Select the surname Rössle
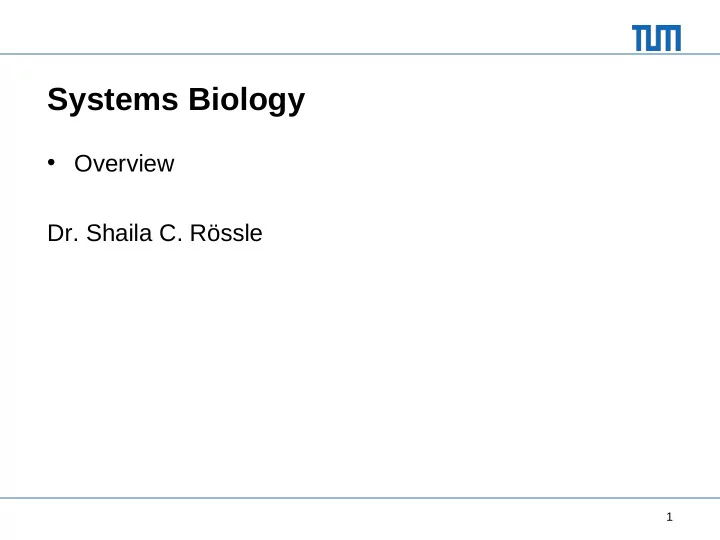The height and width of the screenshot is (540, 720). coord(226,233)
